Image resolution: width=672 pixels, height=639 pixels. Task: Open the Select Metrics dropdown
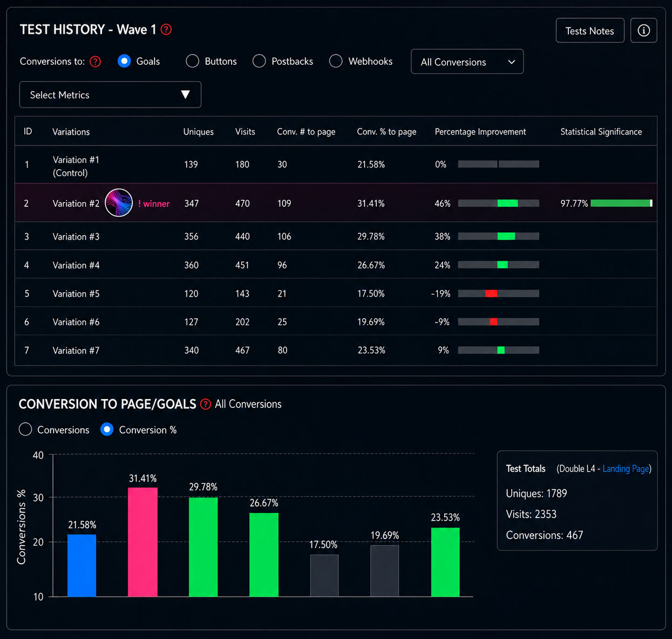[110, 95]
